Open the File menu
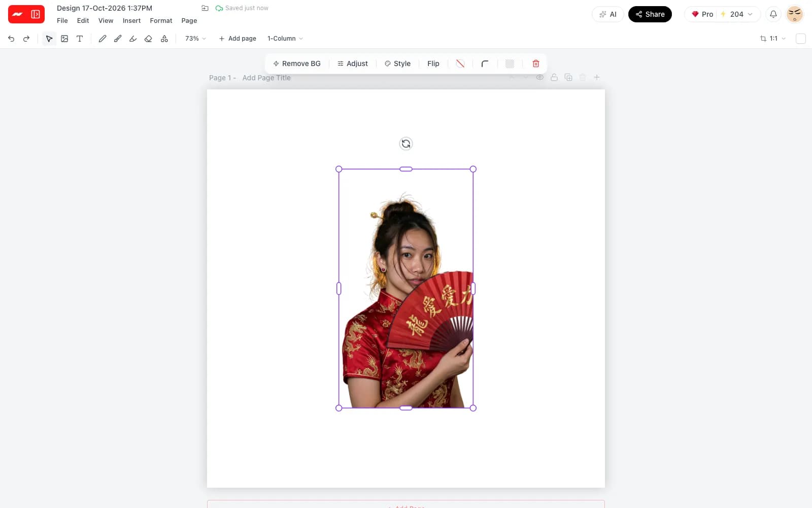Viewport: 812px width, 508px height. point(62,21)
